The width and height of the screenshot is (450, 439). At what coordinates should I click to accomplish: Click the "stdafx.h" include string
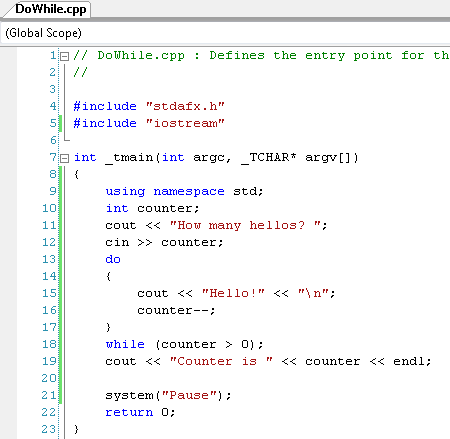(x=185, y=106)
